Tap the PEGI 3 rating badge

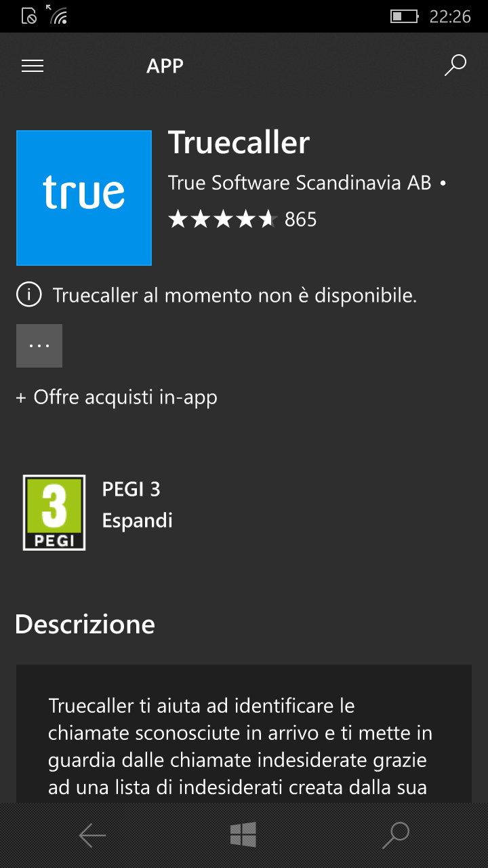tap(54, 512)
